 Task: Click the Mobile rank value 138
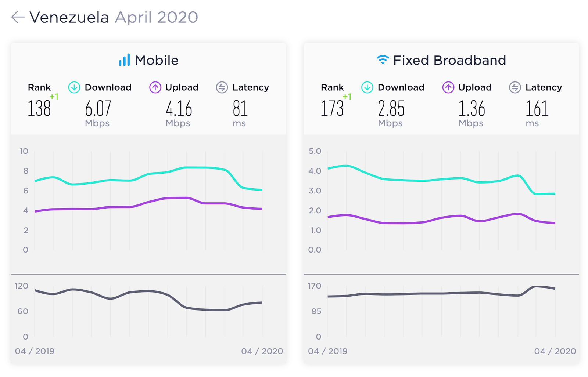[x=39, y=108]
